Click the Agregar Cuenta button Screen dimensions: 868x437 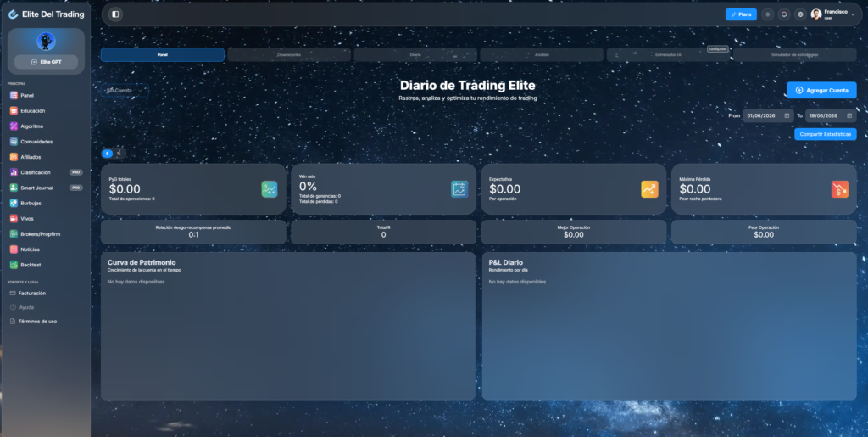(x=821, y=90)
